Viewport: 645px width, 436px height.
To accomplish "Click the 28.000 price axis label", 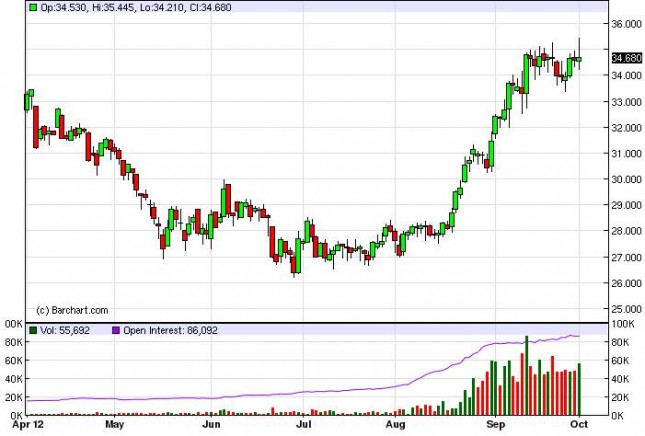I will (x=626, y=231).
